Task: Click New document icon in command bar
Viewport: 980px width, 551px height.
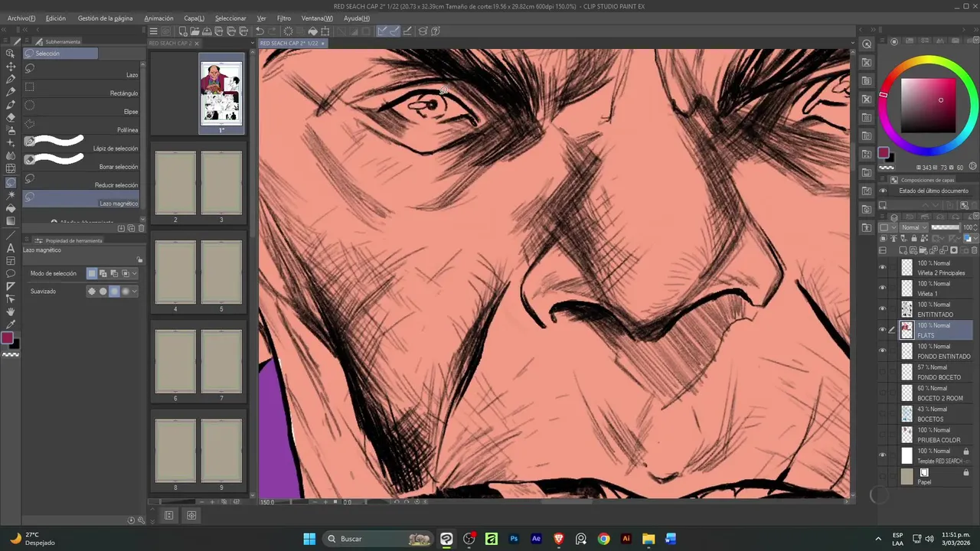Action: [x=183, y=31]
